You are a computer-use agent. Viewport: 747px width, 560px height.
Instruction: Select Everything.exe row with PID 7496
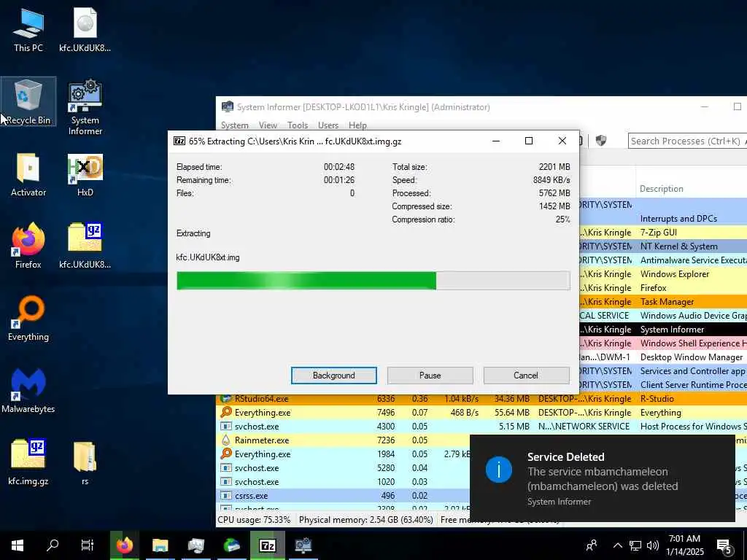click(x=481, y=413)
